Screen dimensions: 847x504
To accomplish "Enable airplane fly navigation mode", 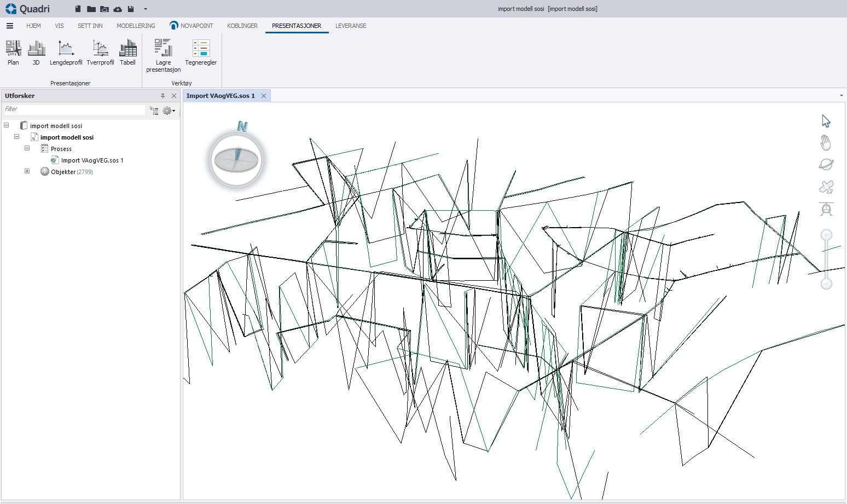I will 826,187.
